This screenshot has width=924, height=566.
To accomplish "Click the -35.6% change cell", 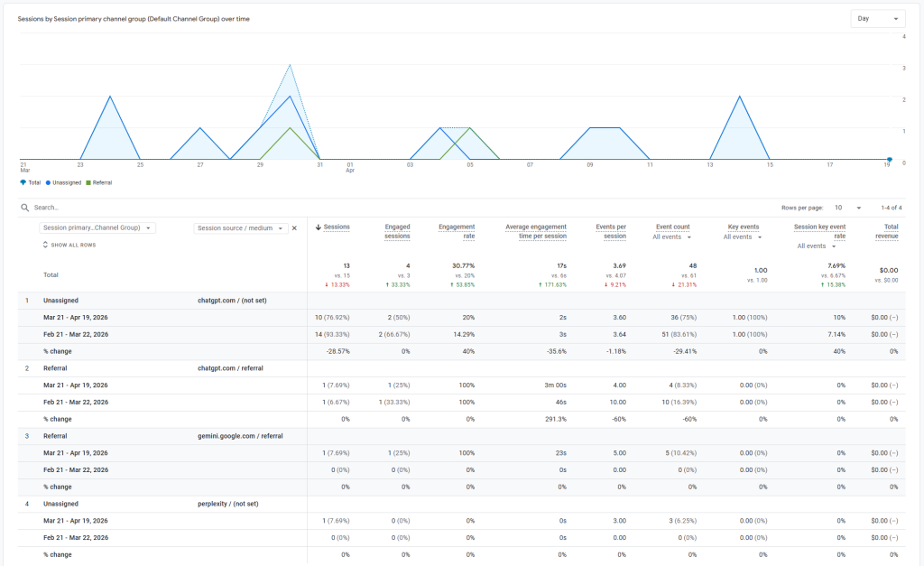I will tap(556, 351).
